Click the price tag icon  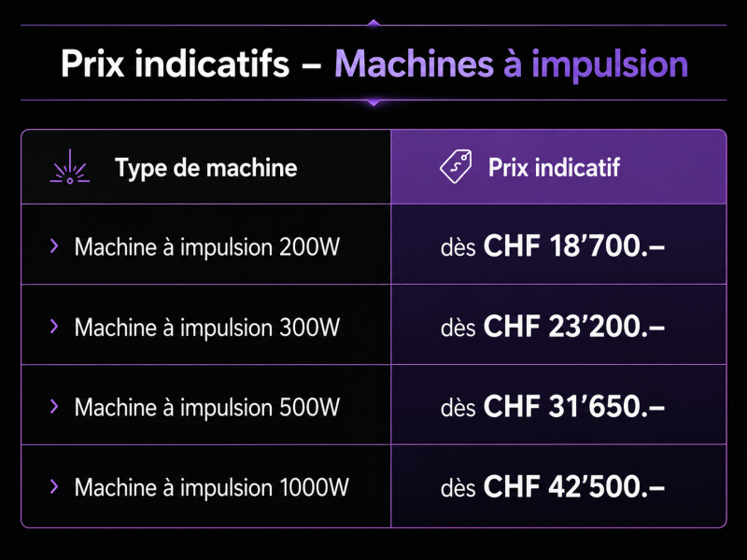pyautogui.click(x=456, y=167)
